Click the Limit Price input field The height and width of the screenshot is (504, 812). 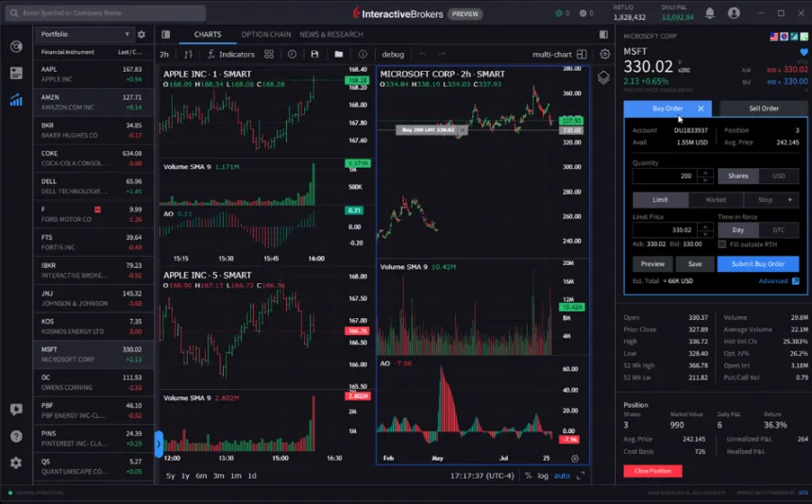(666, 229)
